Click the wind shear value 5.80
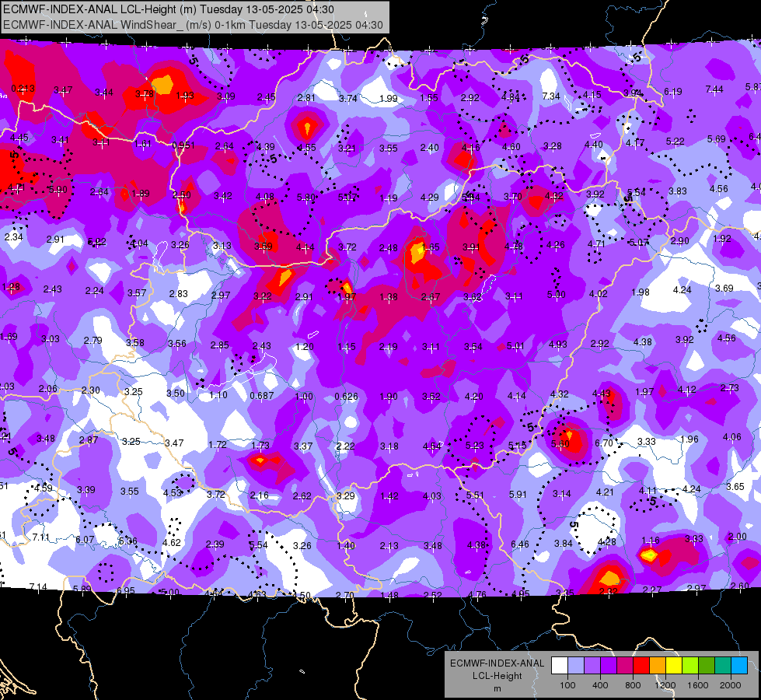Screen dimensions: 761x700 306,198
